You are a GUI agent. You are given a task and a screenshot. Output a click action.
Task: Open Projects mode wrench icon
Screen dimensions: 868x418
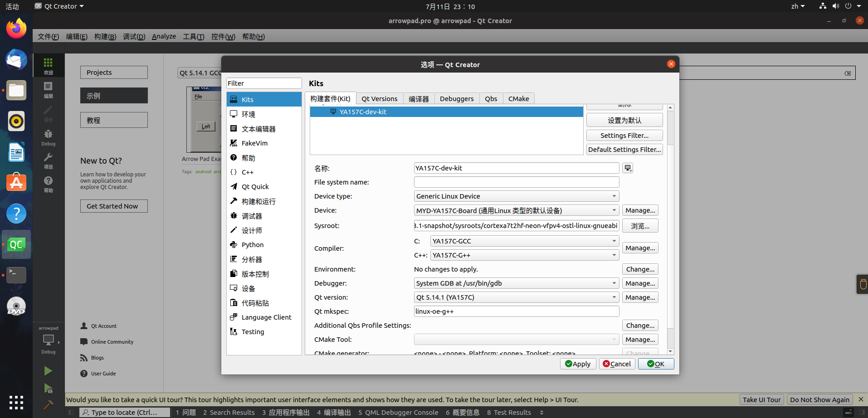click(x=48, y=161)
